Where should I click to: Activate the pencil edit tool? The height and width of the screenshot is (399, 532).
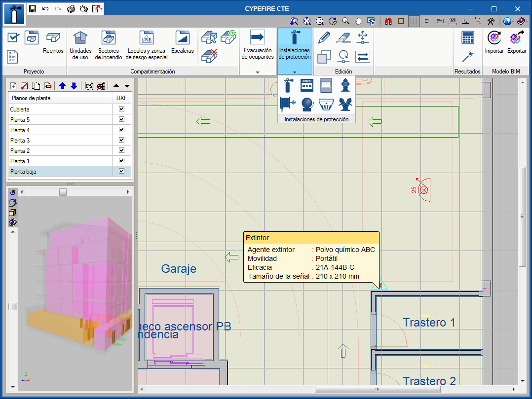pos(324,37)
